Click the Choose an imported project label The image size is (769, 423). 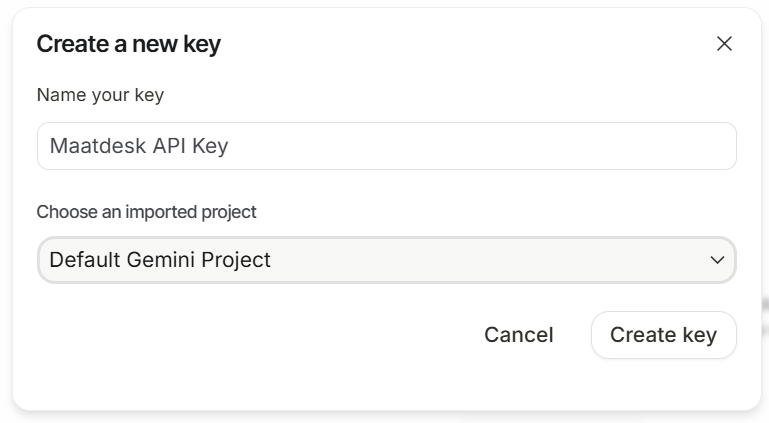point(146,212)
